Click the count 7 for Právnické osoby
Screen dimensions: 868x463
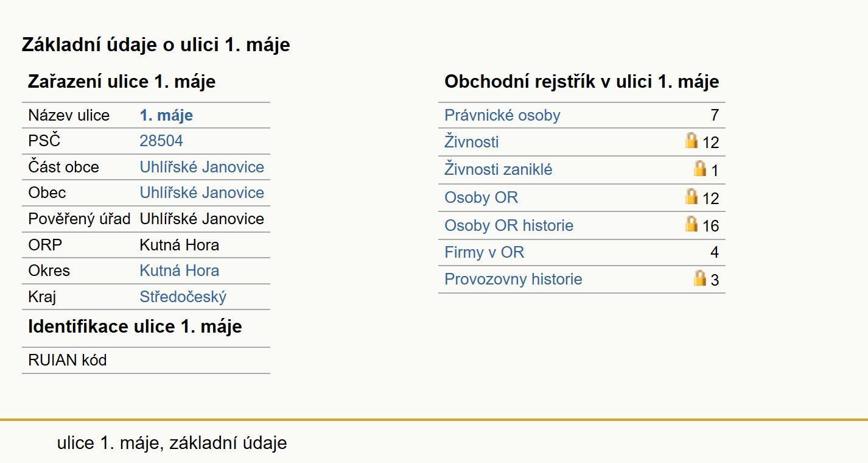(x=715, y=115)
